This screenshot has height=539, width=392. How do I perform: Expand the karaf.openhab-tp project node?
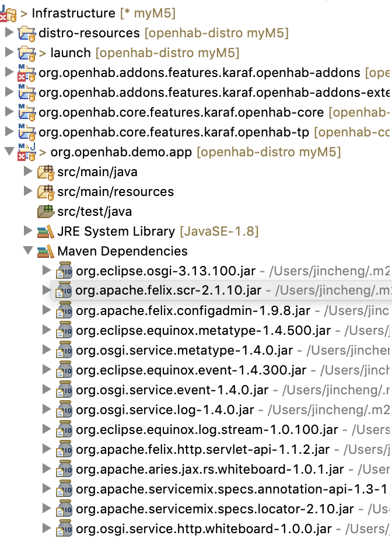point(9,132)
